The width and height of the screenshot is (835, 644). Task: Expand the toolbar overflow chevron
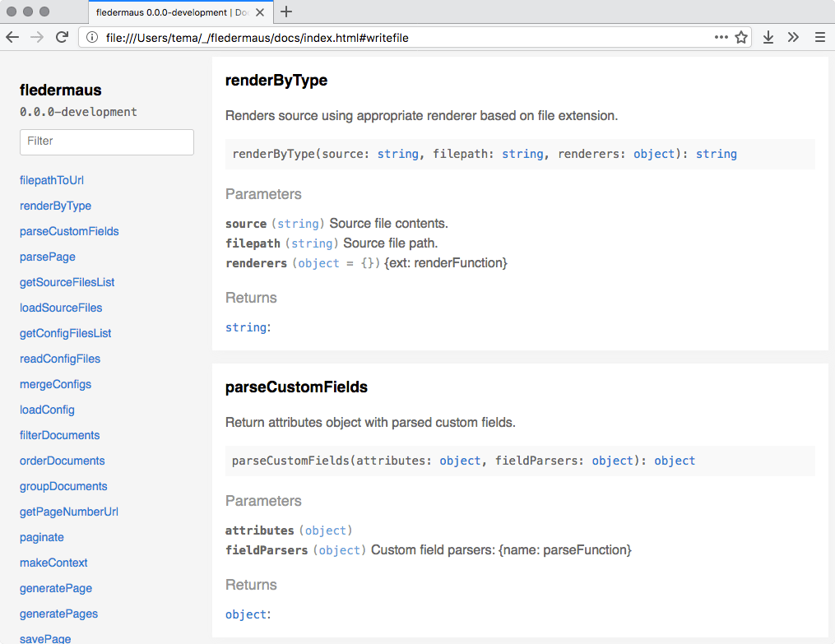pos(792,37)
